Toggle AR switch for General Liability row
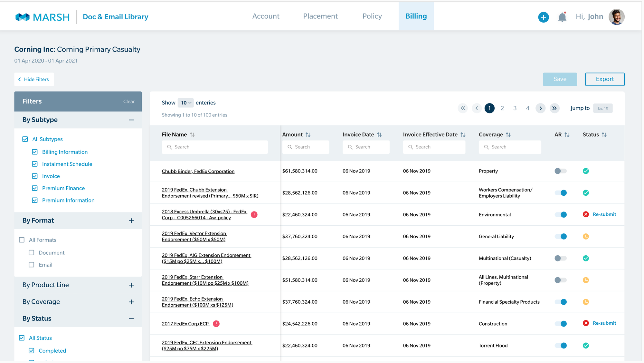644x363 pixels. [x=561, y=237]
